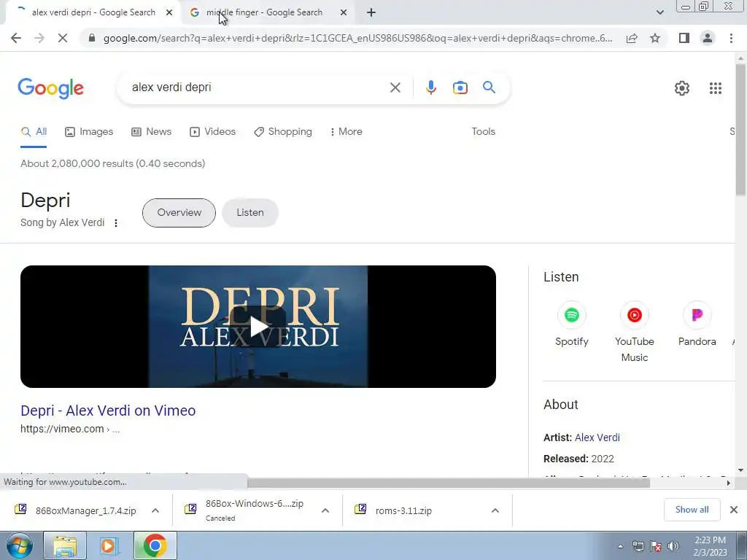View site information via the padlock icon
The height and width of the screenshot is (560, 747).
point(92,38)
